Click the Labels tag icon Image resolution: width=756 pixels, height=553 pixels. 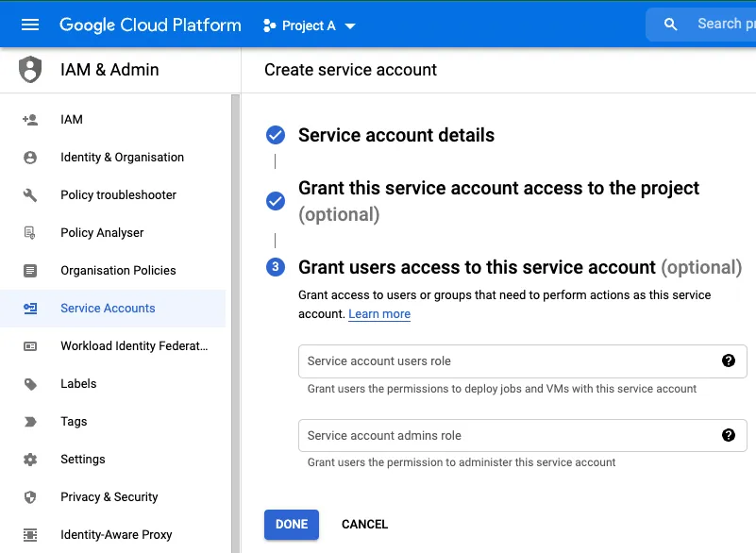30,384
